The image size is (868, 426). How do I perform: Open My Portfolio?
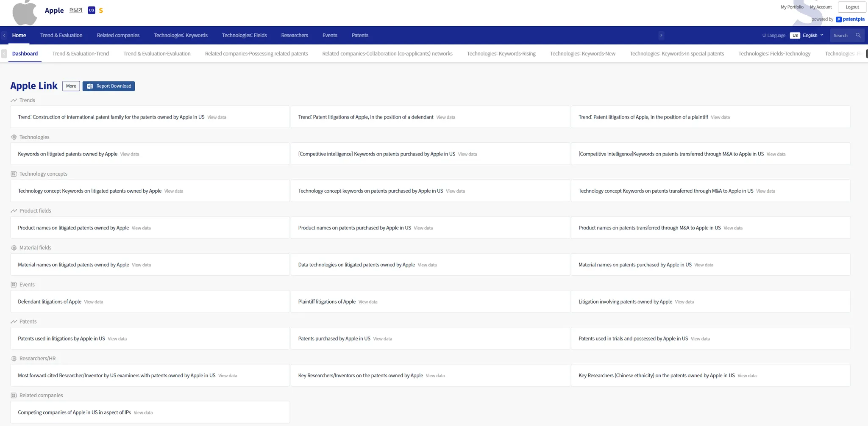point(792,7)
